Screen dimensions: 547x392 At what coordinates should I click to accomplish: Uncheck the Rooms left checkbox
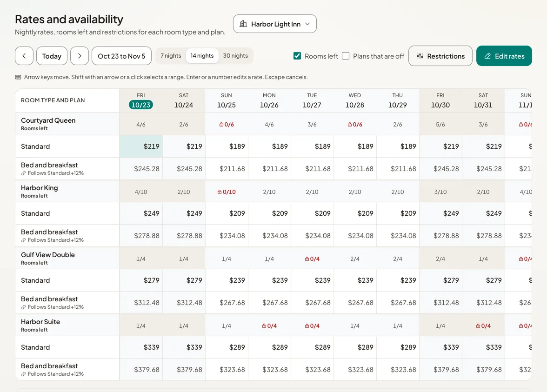(x=297, y=56)
